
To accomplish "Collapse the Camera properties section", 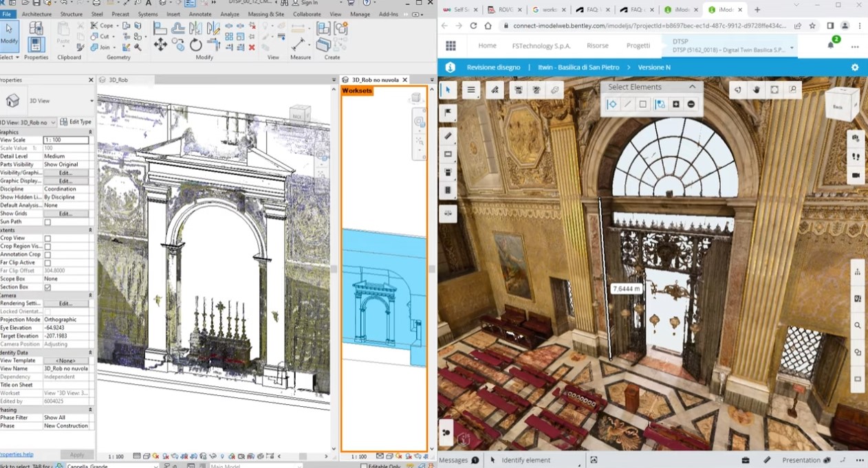I will point(90,296).
